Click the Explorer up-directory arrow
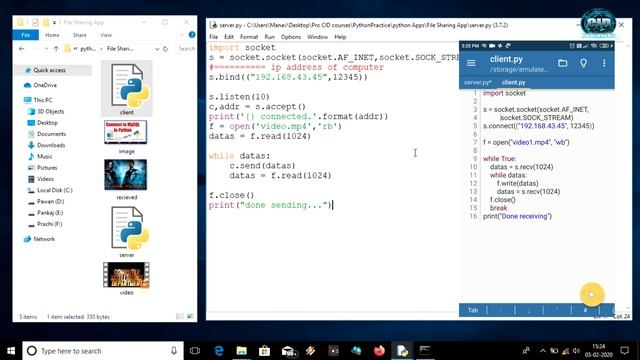640x360 pixels. (56, 49)
